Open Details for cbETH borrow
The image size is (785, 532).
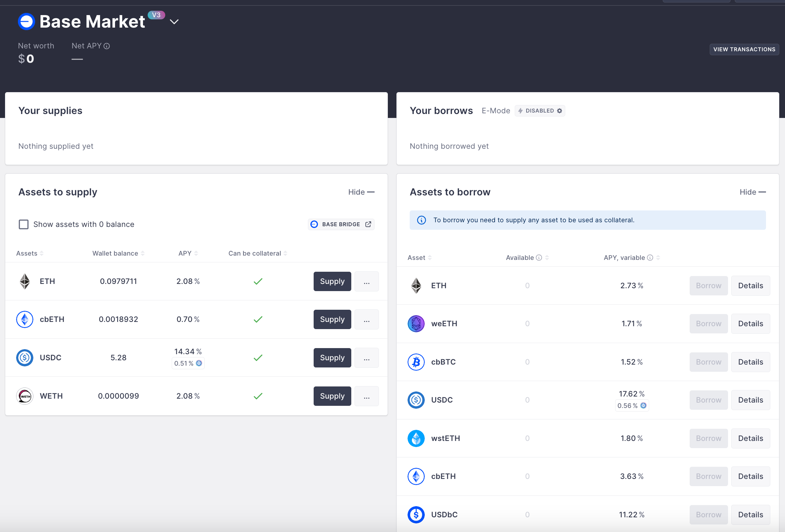coord(751,476)
